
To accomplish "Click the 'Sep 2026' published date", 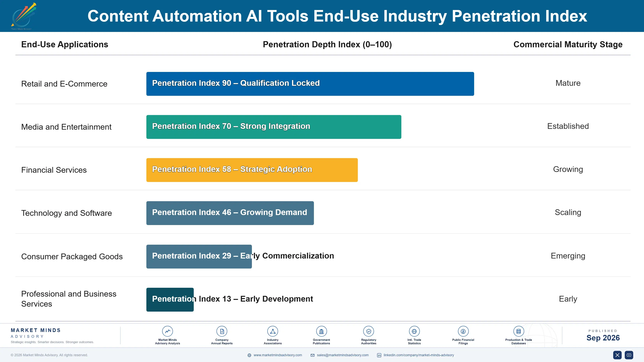I will click(603, 338).
